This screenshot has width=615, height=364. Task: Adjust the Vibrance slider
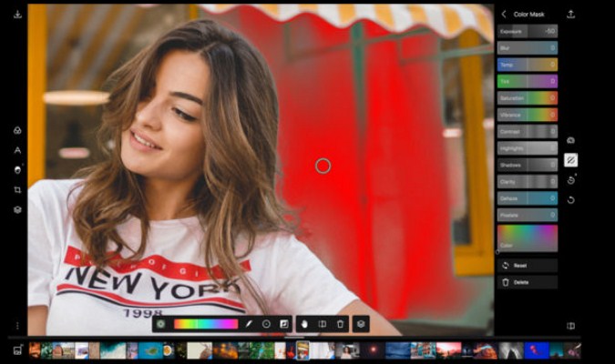528,115
